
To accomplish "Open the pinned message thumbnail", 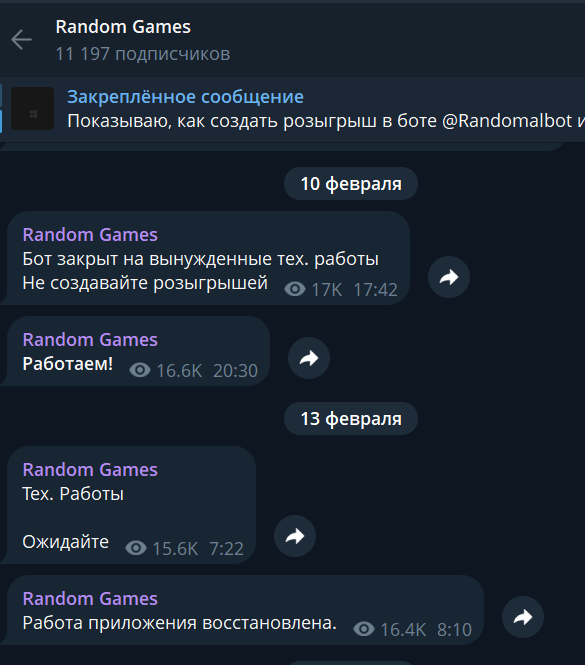I will pyautogui.click(x=33, y=109).
